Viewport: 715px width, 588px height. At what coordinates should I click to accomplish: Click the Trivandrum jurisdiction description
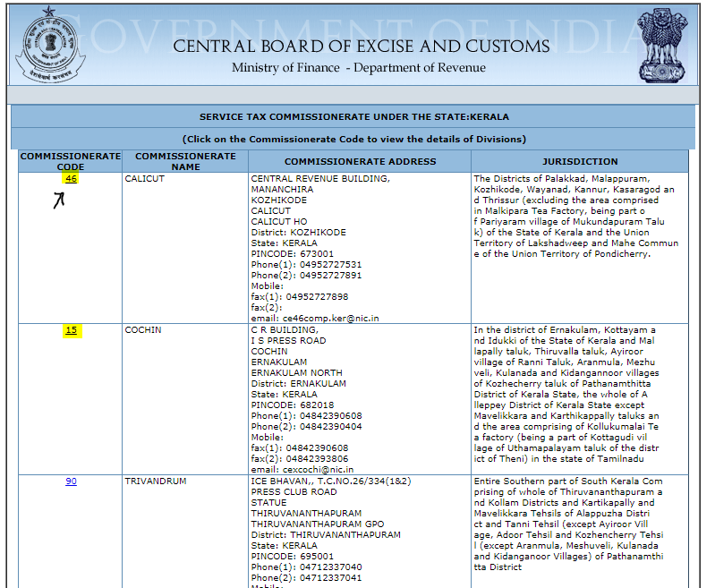568,524
